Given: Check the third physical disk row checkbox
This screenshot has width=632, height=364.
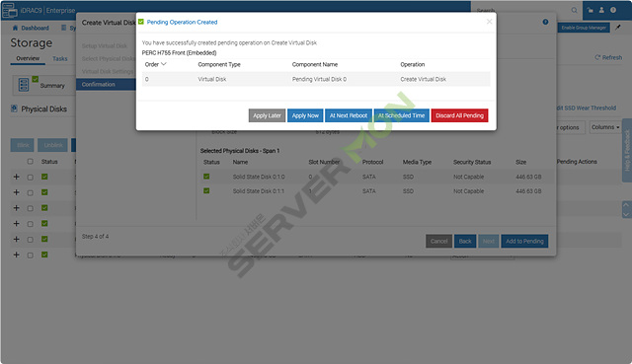Looking at the screenshot, I should (x=31, y=208).
